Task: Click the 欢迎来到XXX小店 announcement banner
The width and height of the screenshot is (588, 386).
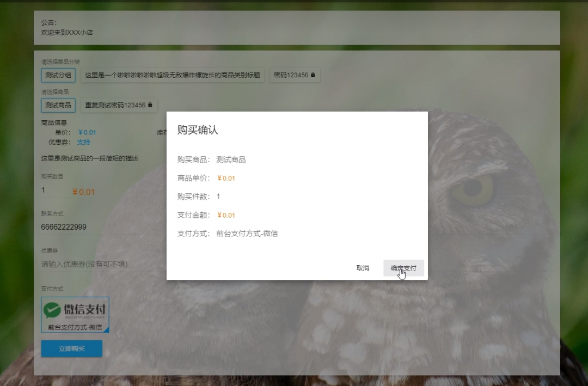Action: 68,32
